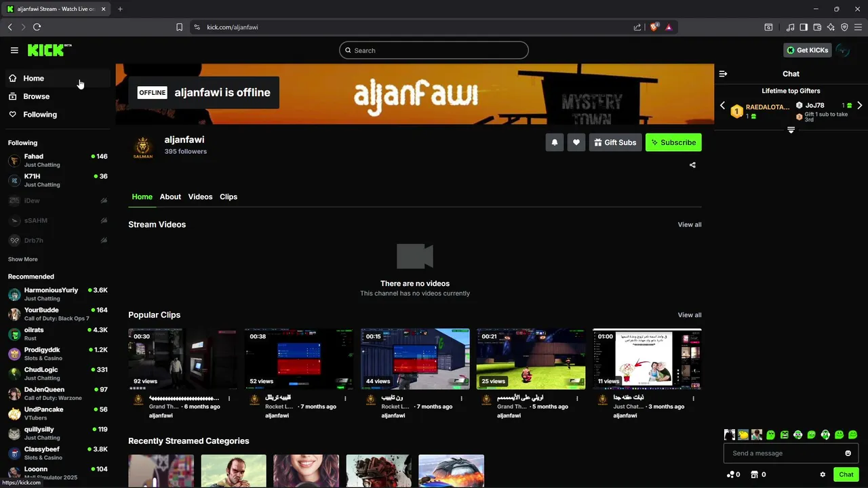Open Home in the sidebar
868x488 pixels.
[58, 78]
